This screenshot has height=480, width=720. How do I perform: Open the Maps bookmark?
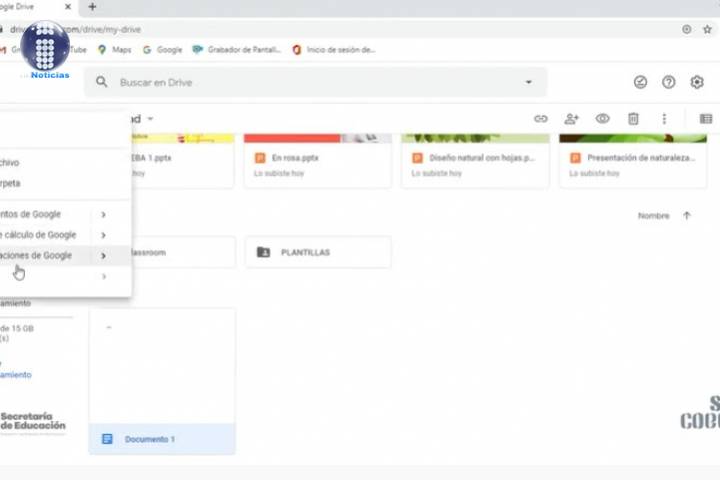pyautogui.click(x=115, y=49)
